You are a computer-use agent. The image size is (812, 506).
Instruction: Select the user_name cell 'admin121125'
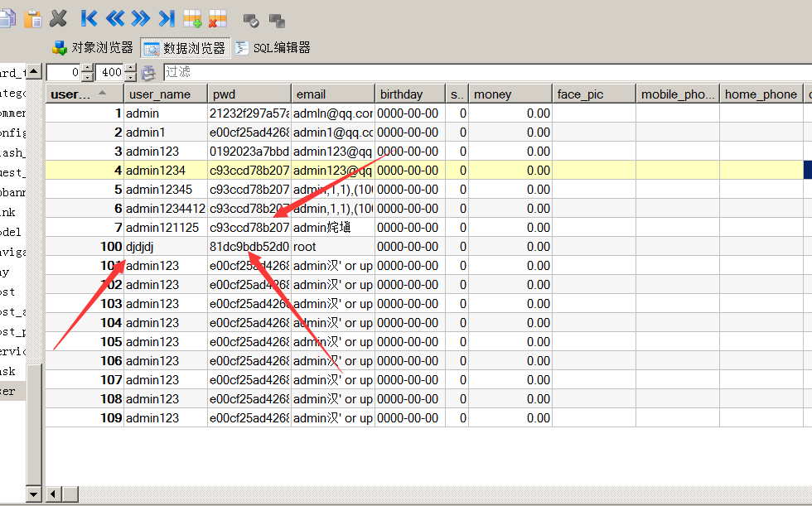(x=166, y=228)
